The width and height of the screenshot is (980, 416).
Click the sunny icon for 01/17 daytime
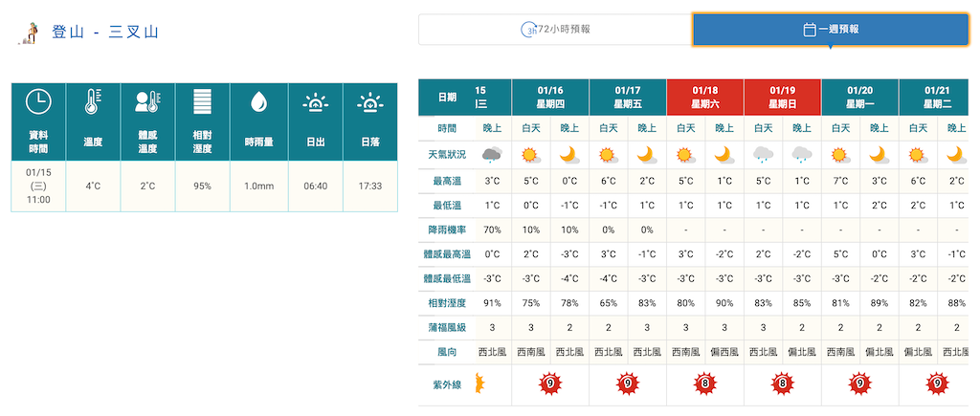pyautogui.click(x=608, y=155)
